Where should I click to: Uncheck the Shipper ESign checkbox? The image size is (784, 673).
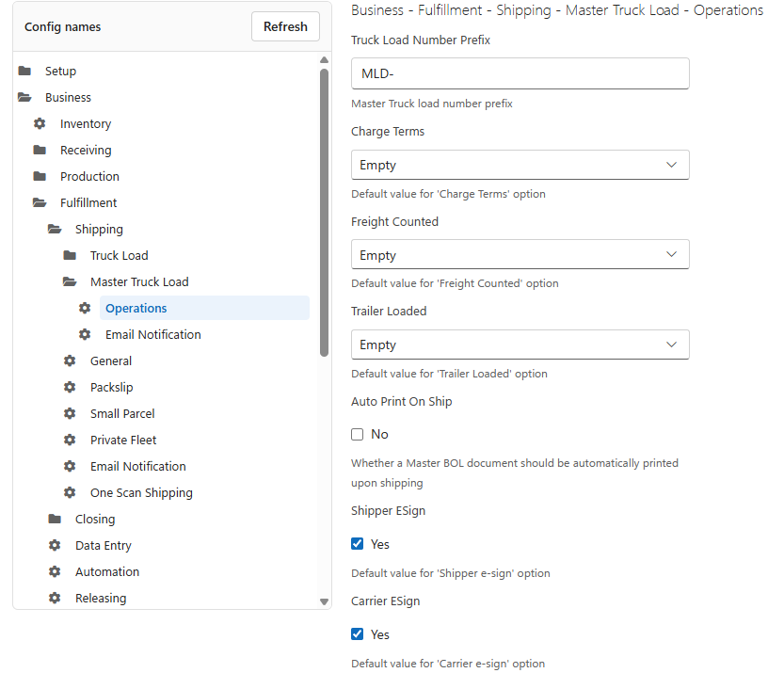pyautogui.click(x=357, y=544)
